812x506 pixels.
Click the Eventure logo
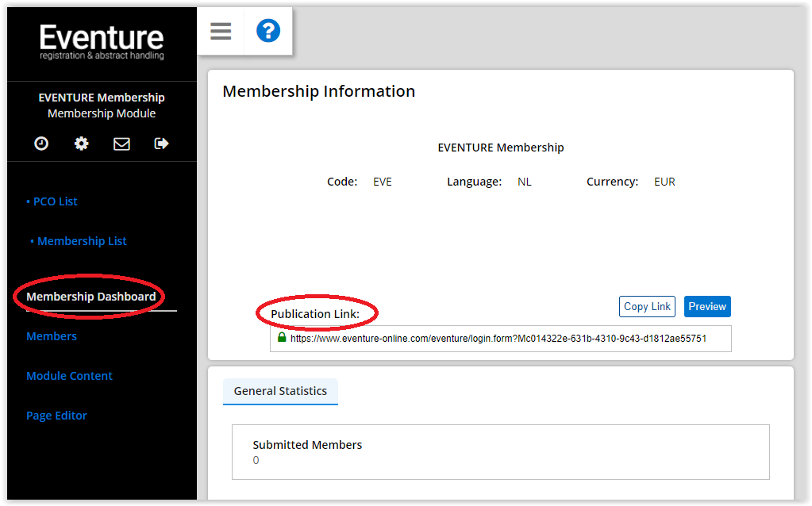102,42
